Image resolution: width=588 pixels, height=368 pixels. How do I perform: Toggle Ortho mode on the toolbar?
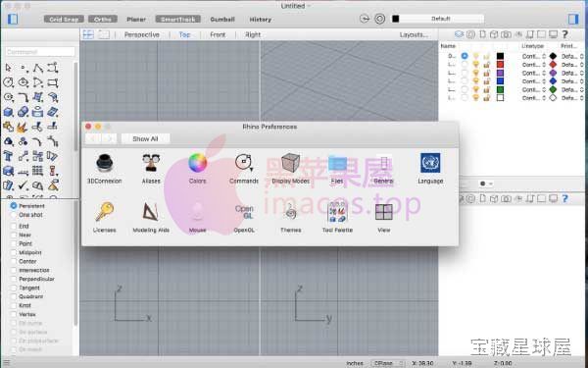[103, 20]
